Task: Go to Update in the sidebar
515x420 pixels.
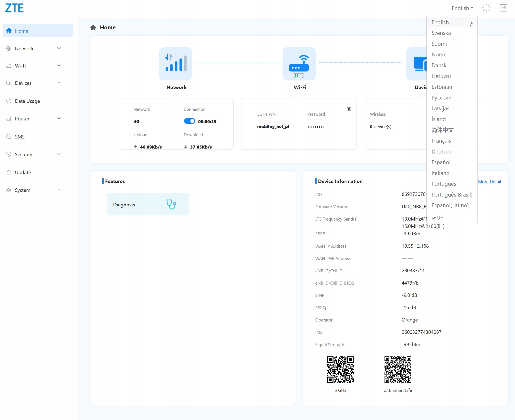Action: 23,173
